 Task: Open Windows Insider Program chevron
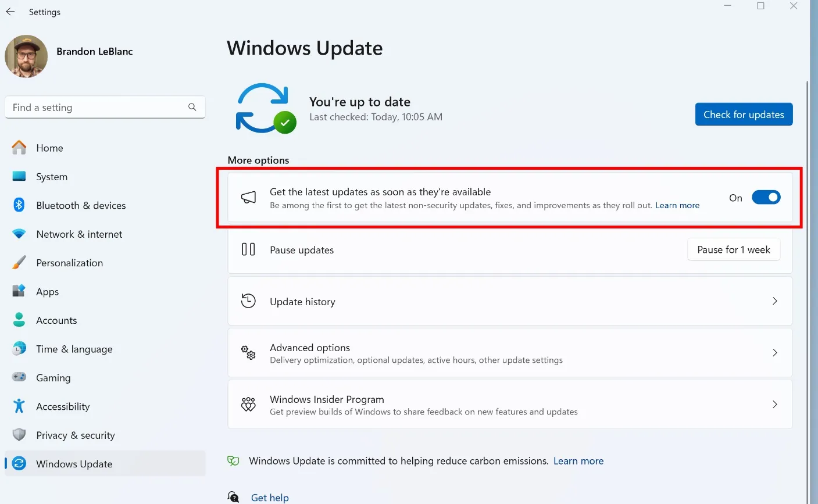(x=774, y=405)
